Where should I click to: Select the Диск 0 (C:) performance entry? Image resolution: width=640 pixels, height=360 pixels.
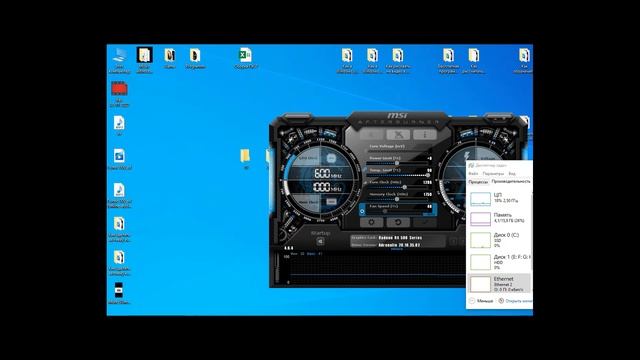pyautogui.click(x=500, y=240)
